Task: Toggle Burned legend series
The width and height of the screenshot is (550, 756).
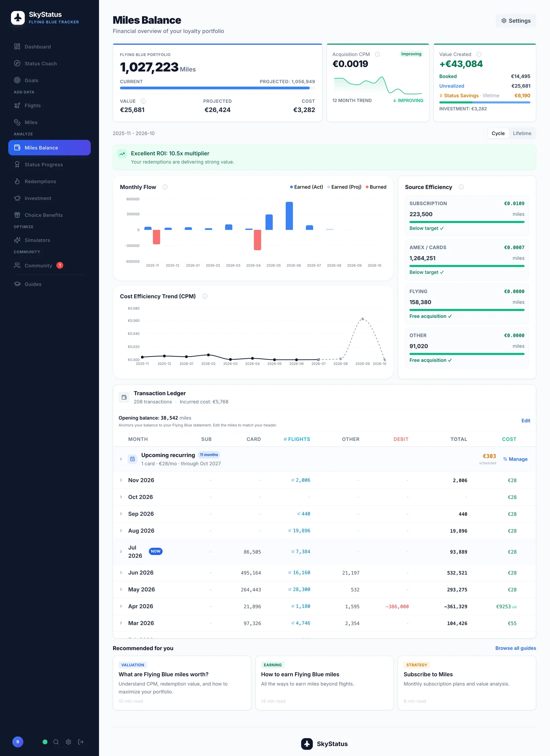Action: tap(376, 187)
